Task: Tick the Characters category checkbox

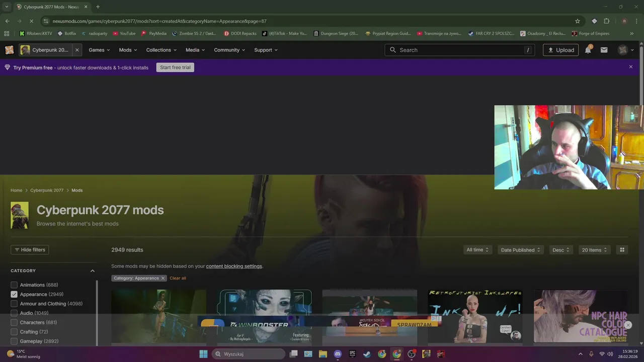Action: pos(14,322)
